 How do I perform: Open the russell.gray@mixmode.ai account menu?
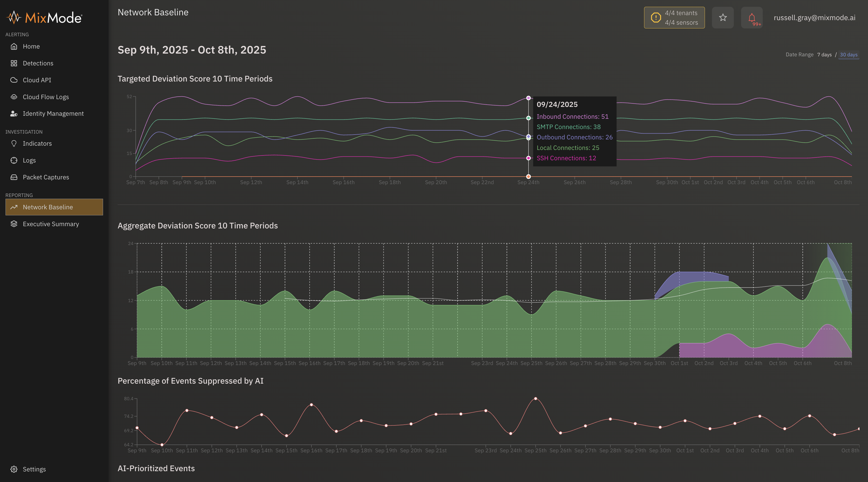(814, 18)
